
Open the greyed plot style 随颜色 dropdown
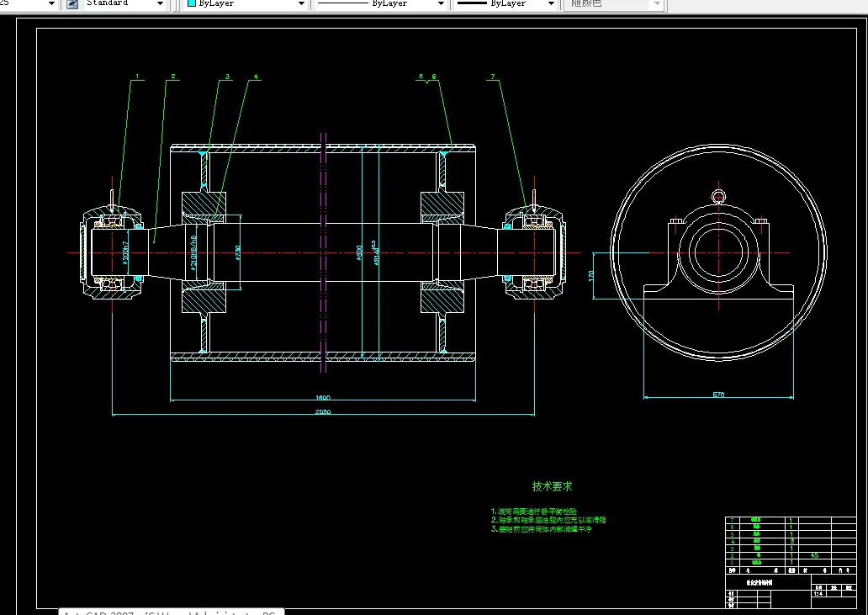657,4
